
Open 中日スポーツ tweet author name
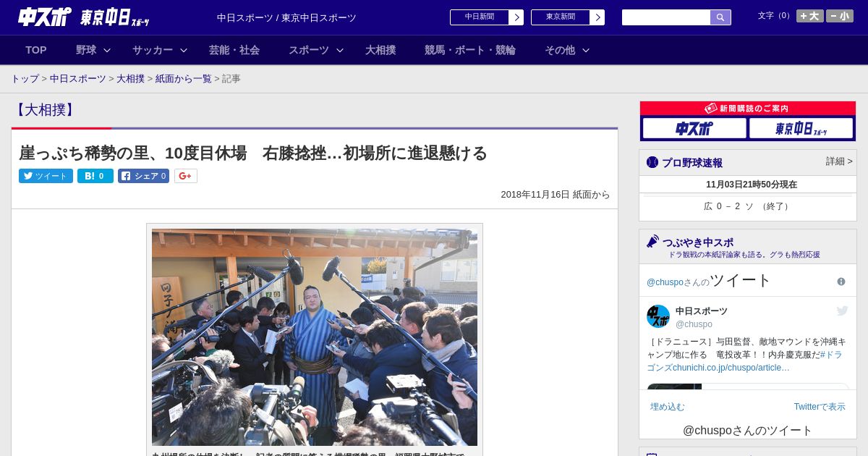click(702, 311)
